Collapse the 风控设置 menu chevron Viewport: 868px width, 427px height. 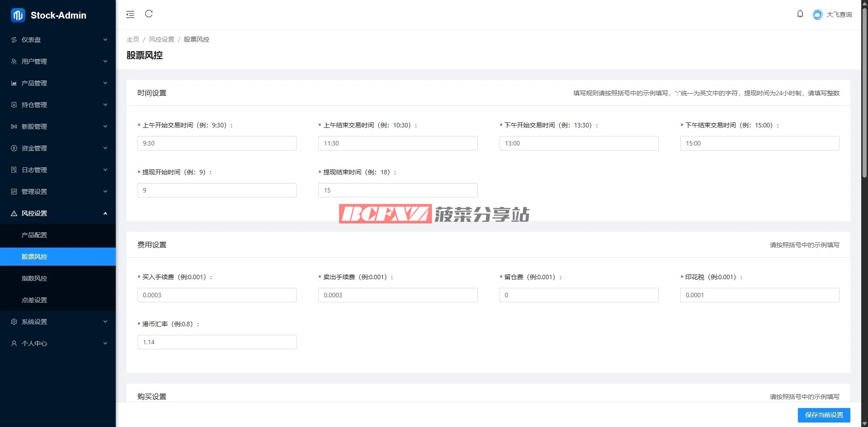click(x=105, y=213)
